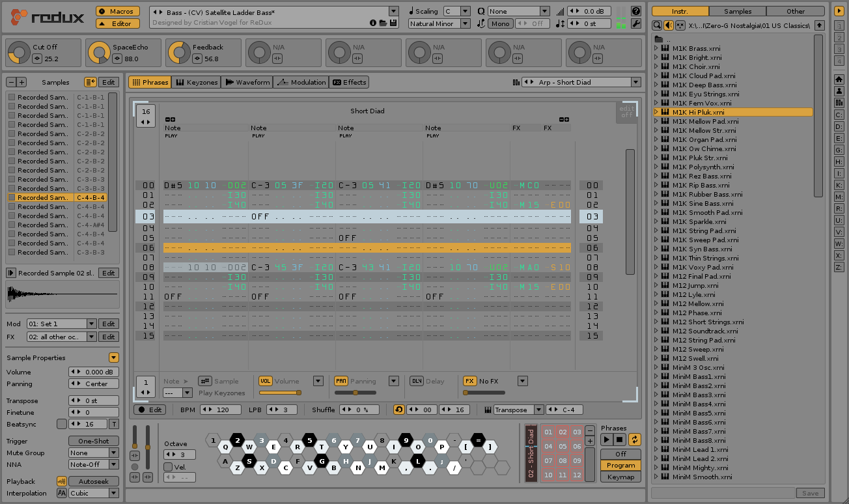Collapse browser with top-right arrow button
The height and width of the screenshot is (504, 849).
tap(839, 11)
